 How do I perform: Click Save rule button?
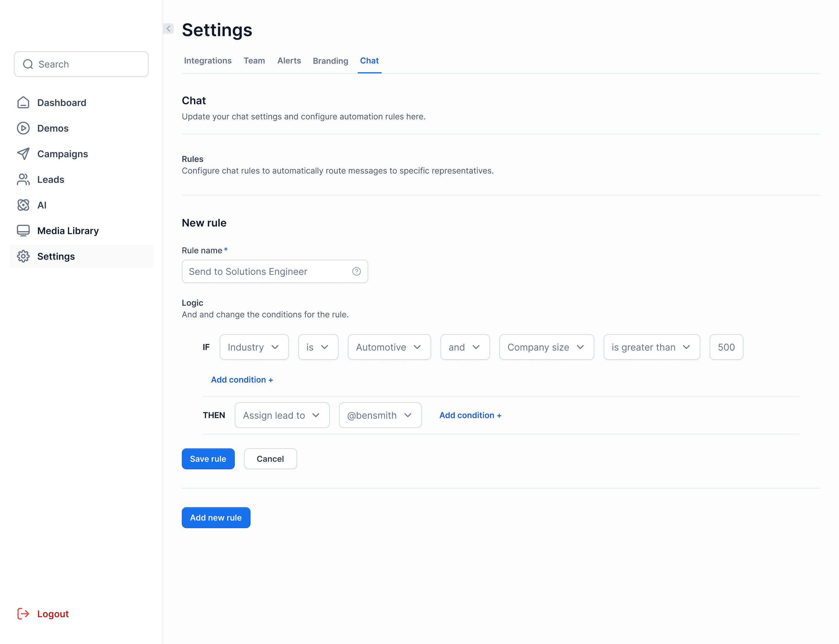pyautogui.click(x=208, y=459)
